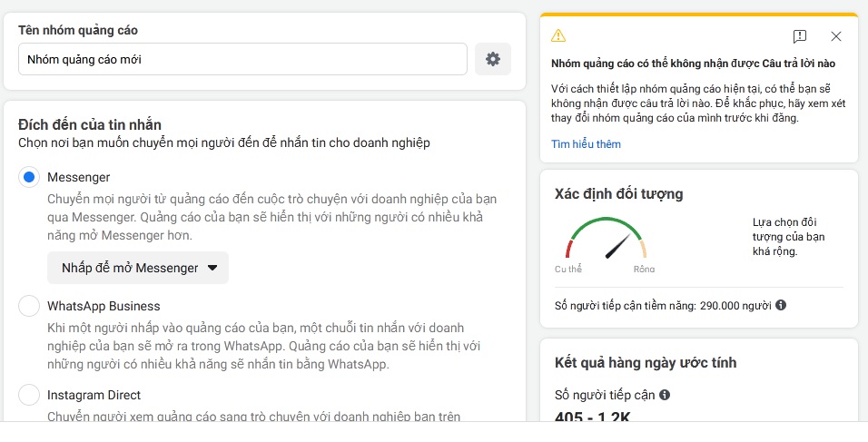Click the Instagram Direct option label
This screenshot has width=868, height=442.
pyautogui.click(x=94, y=395)
